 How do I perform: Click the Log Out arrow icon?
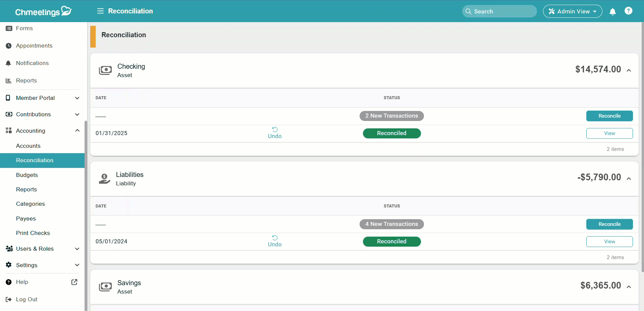[x=9, y=300]
